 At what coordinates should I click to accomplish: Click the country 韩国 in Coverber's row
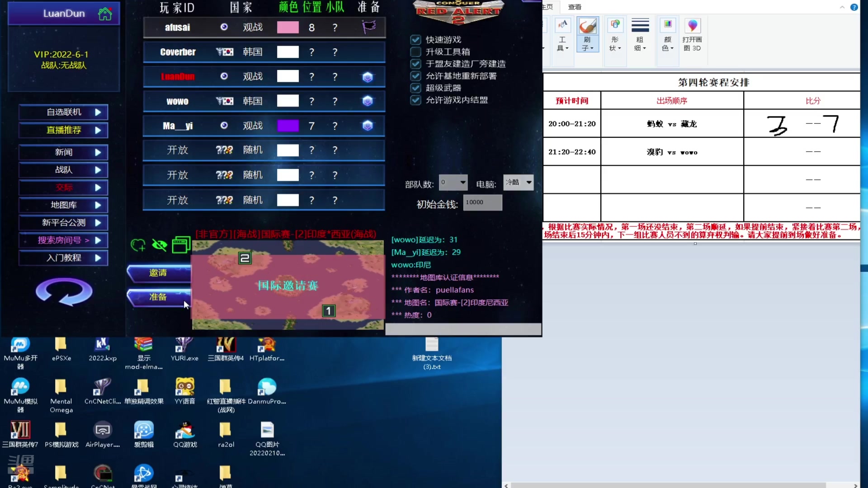pos(252,52)
